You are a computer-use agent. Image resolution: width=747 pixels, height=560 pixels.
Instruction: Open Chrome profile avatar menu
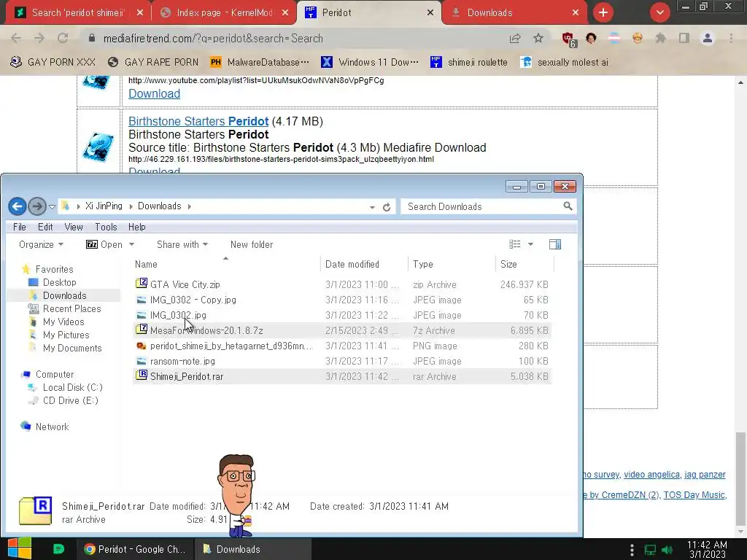[x=708, y=38]
